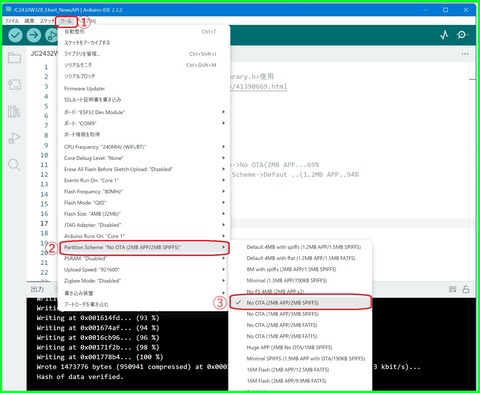
Task: Open the Serial Plotter icon in toolbar
Action: (x=444, y=35)
